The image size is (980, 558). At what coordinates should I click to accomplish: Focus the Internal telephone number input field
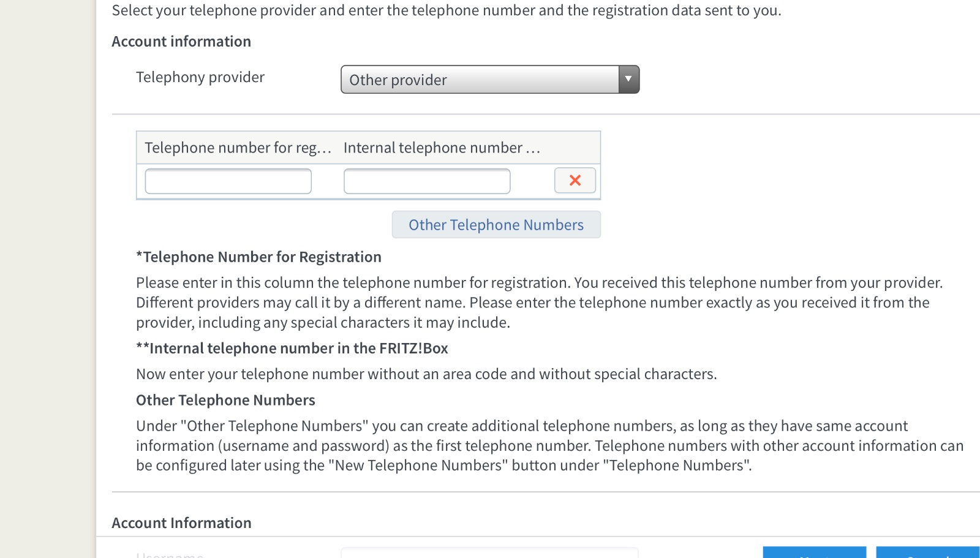(x=427, y=181)
